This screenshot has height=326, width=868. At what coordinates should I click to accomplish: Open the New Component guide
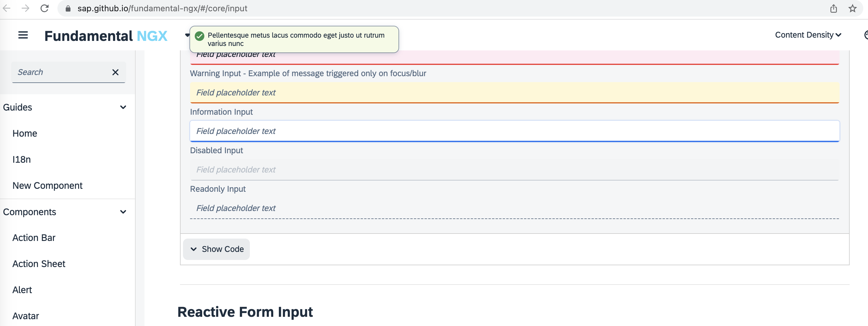47,185
